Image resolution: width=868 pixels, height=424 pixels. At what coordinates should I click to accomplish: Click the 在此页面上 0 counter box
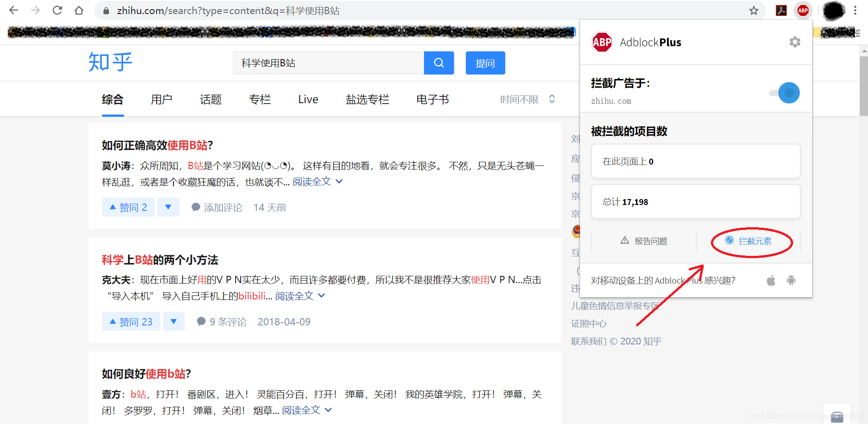click(x=695, y=161)
